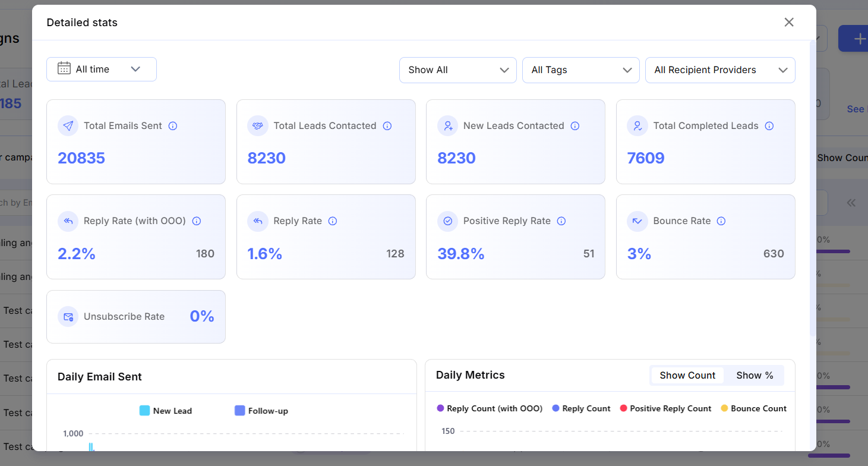Click the Detailed stats title
This screenshot has width=868, height=466.
(x=82, y=23)
